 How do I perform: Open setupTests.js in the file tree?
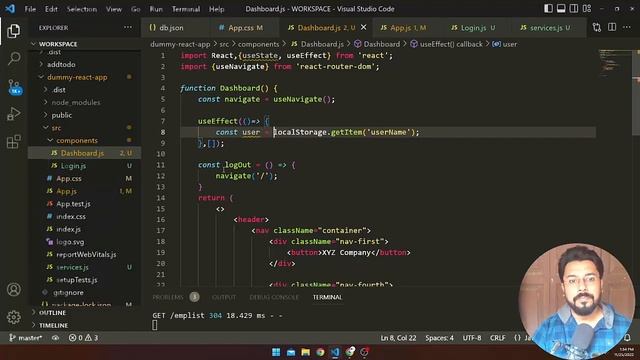pyautogui.click(x=77, y=280)
